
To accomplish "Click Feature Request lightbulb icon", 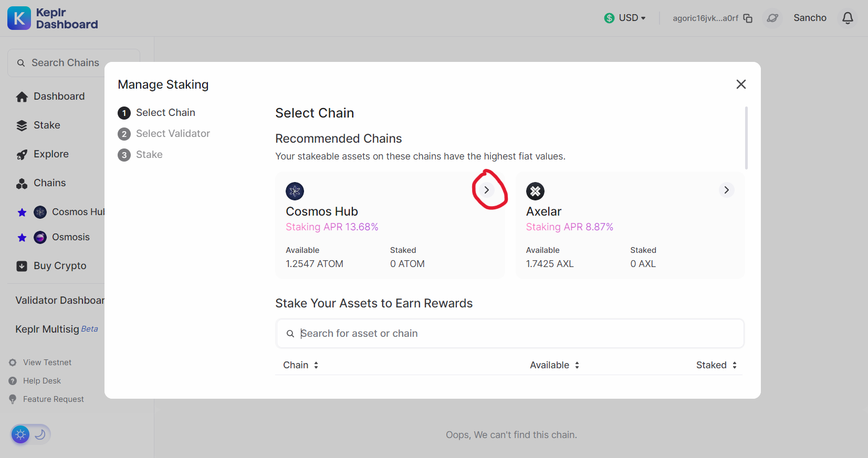I will (13, 399).
